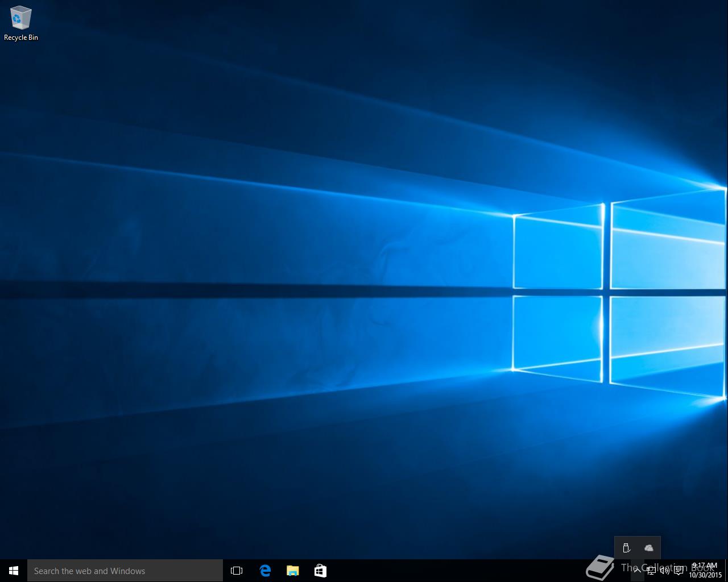Open File Explorer from the taskbar
The image size is (728, 582).
click(x=292, y=571)
